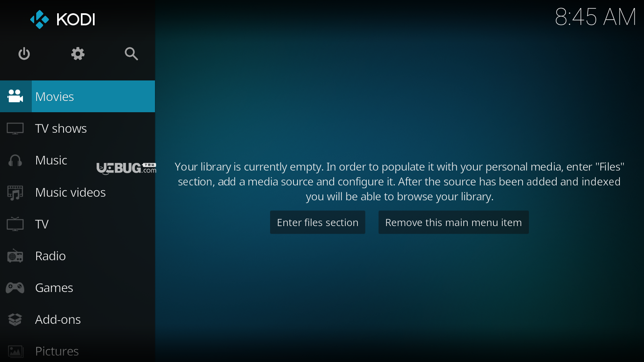This screenshot has width=644, height=362.
Task: Click the Radio icon in the sidebar
Action: pyautogui.click(x=15, y=256)
